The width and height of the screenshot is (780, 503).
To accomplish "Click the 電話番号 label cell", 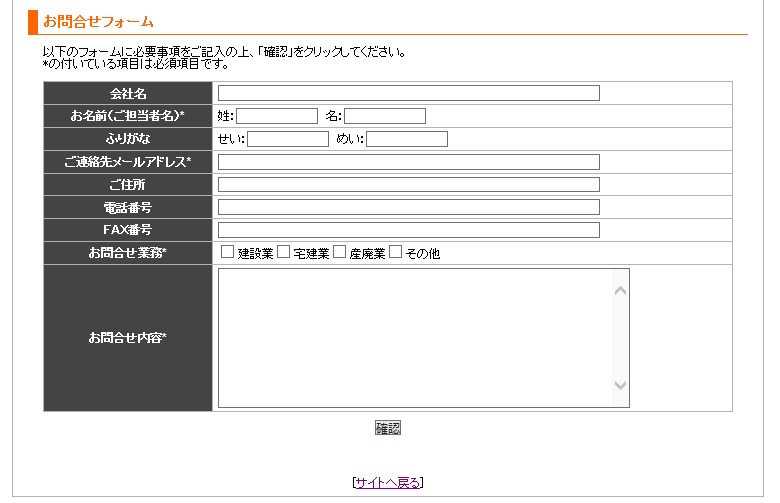I will coord(128,207).
